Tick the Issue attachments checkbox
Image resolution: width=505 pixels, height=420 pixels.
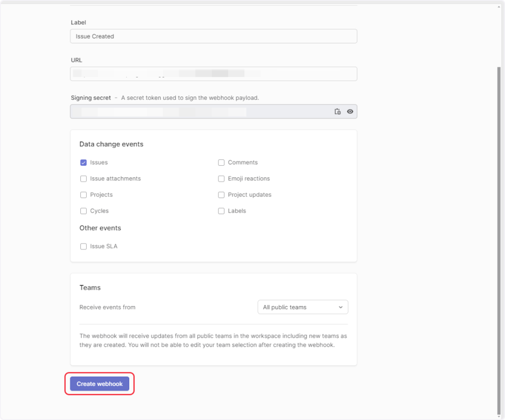[83, 179]
